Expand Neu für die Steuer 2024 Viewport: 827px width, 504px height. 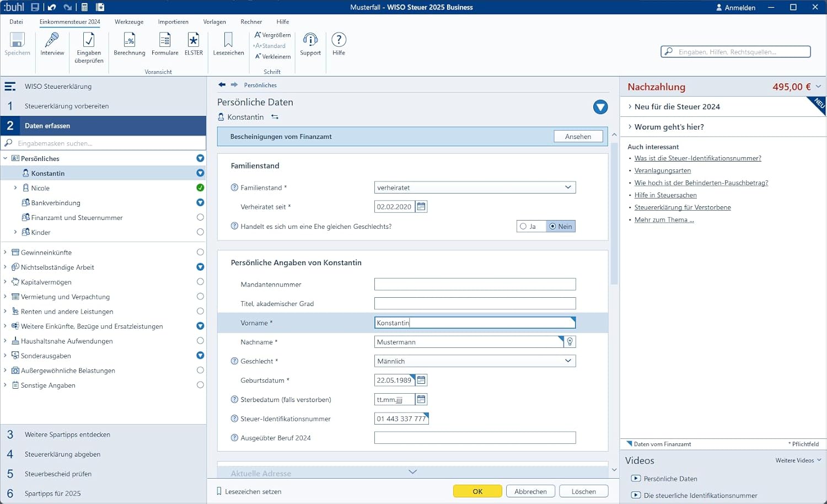tap(677, 106)
